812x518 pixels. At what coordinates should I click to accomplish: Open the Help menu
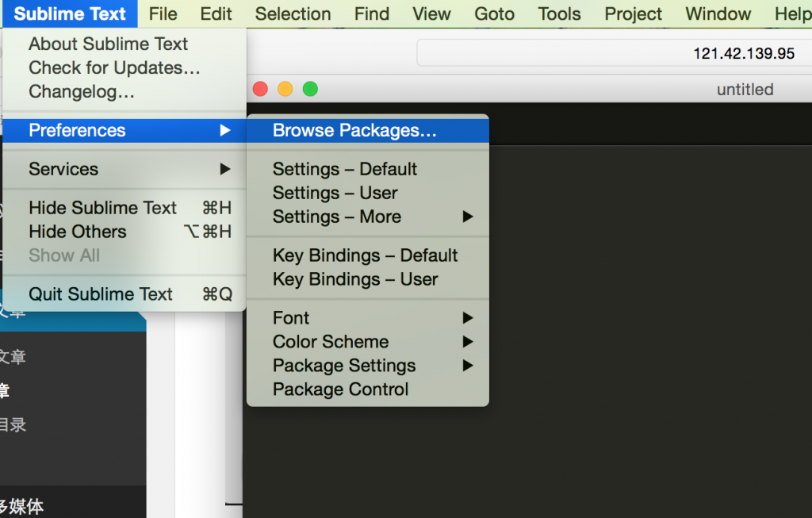click(792, 14)
